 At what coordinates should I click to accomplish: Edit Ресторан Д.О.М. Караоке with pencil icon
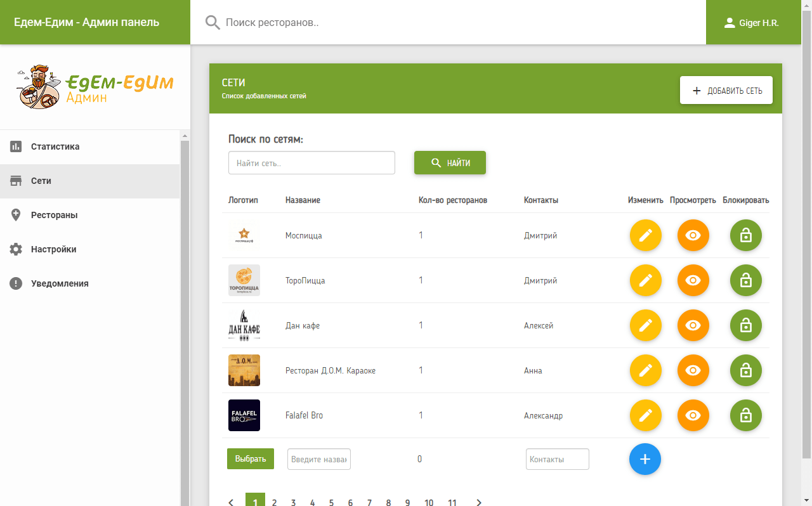click(646, 370)
